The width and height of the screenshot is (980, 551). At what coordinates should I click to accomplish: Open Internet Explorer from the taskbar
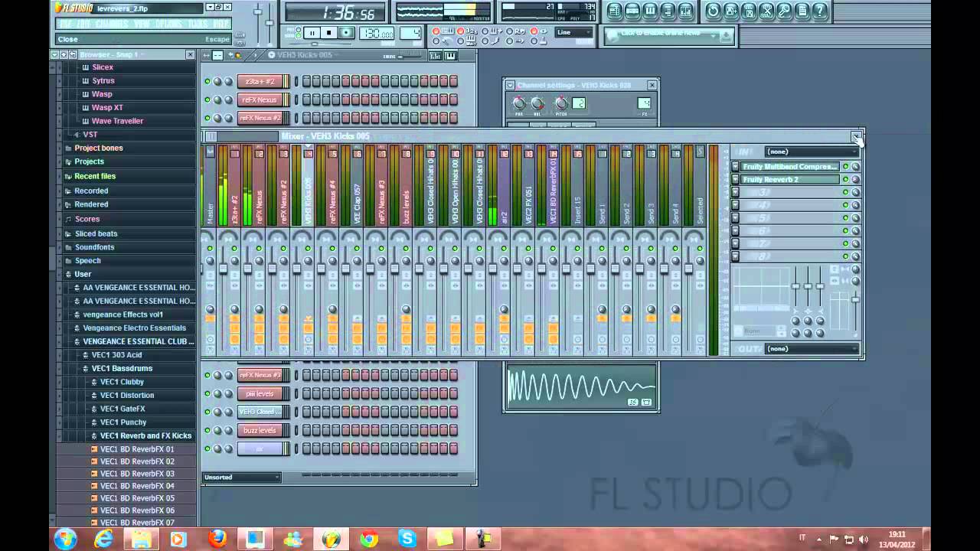click(103, 539)
